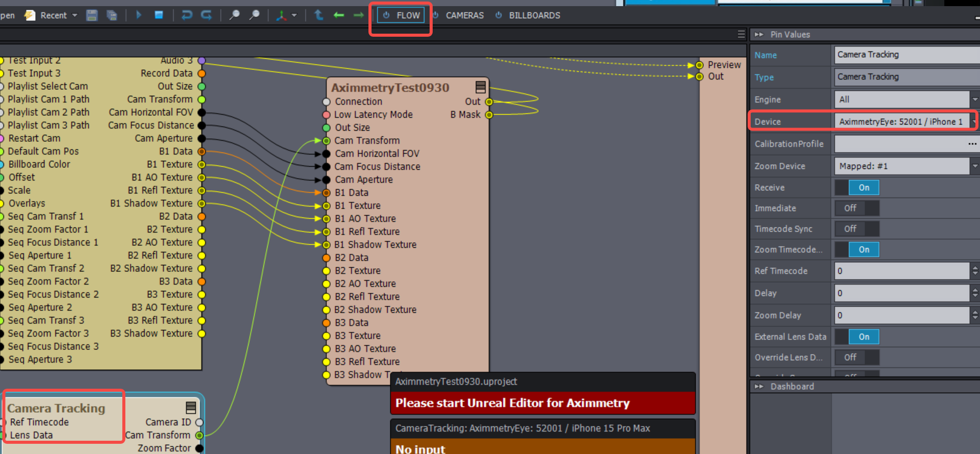Adjust the Zoom Delay stepper

(x=975, y=315)
